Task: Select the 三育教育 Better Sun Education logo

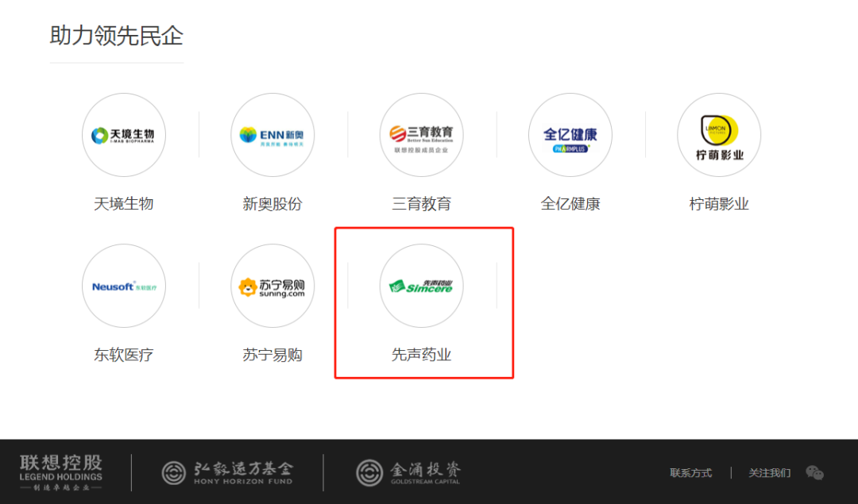Action: [x=421, y=135]
